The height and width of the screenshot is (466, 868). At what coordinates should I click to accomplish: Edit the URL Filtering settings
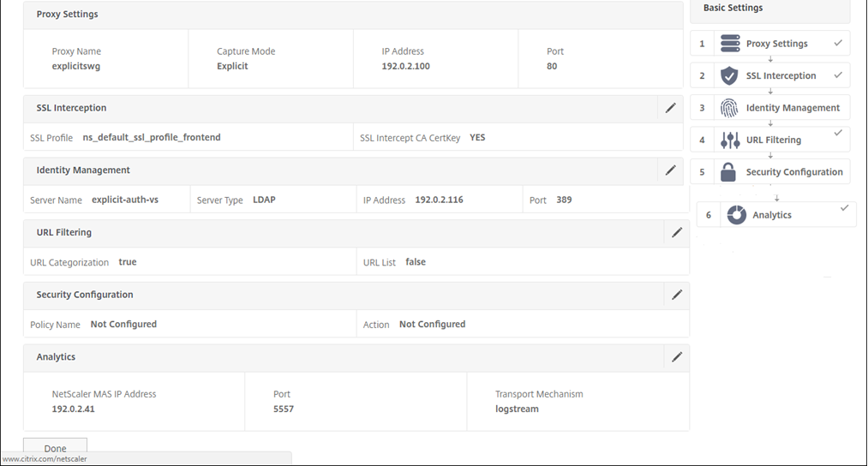coord(677,232)
